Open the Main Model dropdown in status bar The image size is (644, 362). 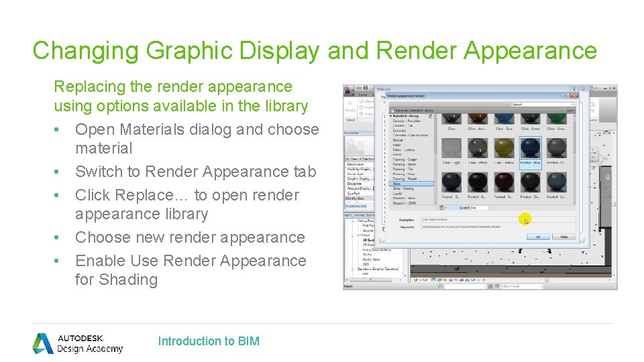click(x=521, y=286)
